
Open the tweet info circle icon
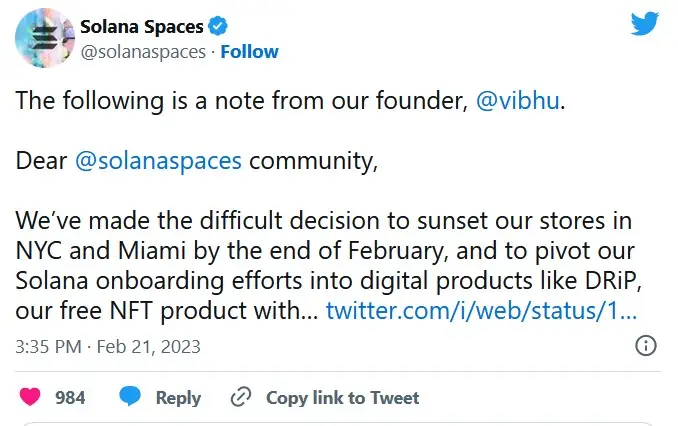[x=646, y=346]
